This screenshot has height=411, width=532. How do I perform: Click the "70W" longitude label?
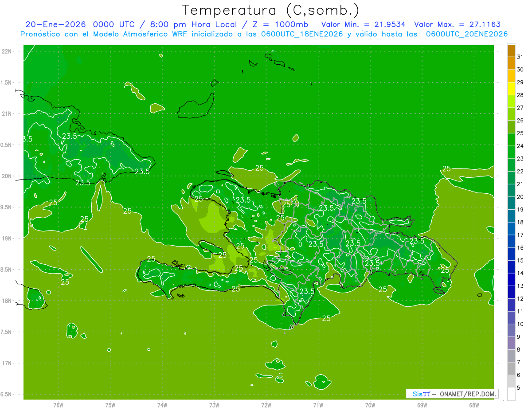(370, 405)
